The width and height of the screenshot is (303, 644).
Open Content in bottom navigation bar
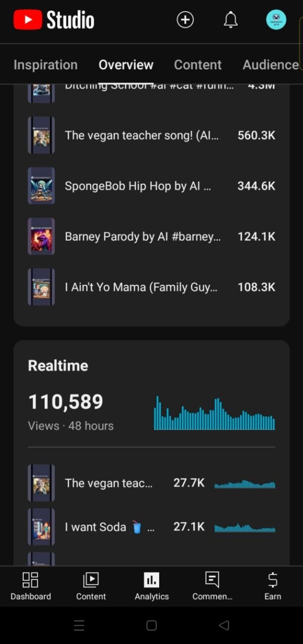click(91, 587)
